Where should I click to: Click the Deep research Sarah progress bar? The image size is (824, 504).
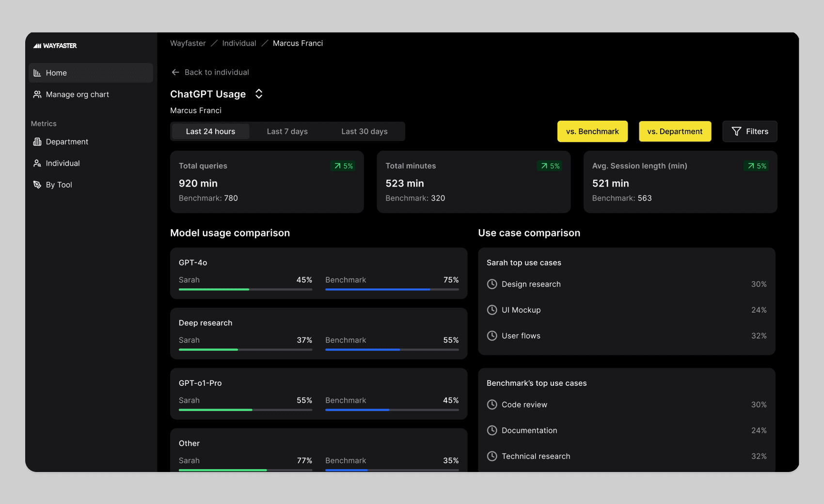coord(245,349)
